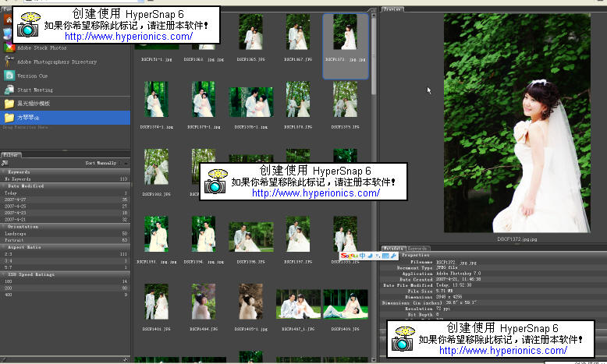Select thumbnail DSCF1397.JPG
The height and width of the screenshot is (364, 607).
coord(298,234)
